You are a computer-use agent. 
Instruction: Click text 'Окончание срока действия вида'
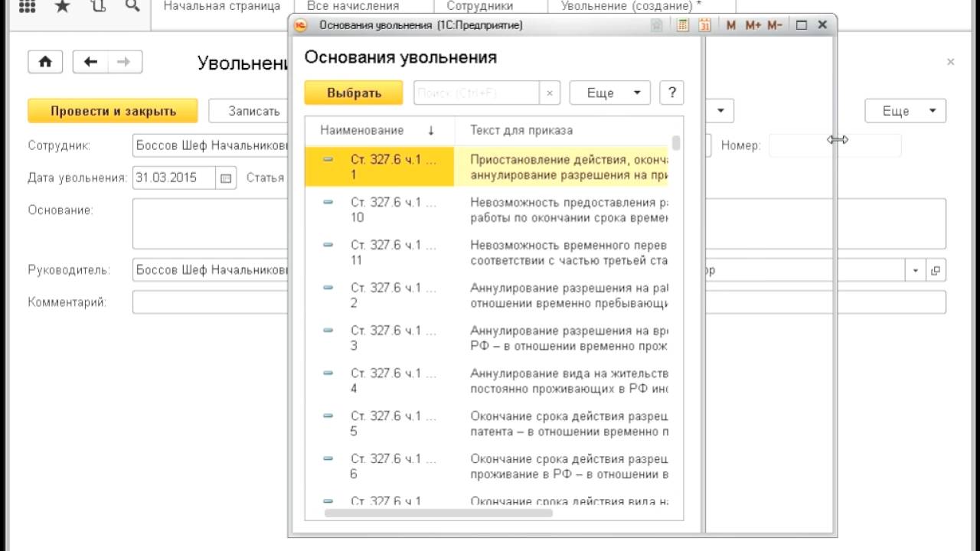click(569, 501)
